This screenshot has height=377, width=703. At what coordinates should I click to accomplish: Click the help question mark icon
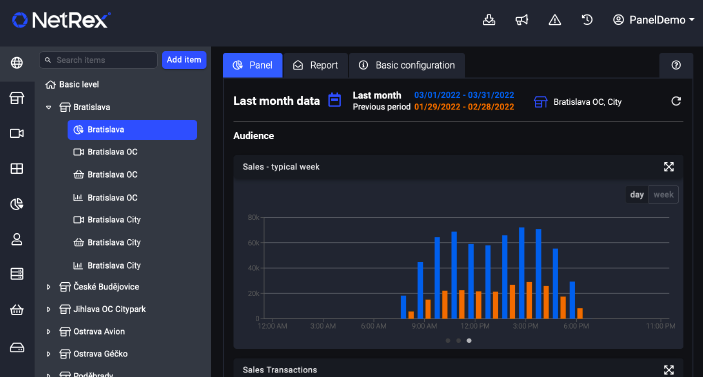coord(676,65)
